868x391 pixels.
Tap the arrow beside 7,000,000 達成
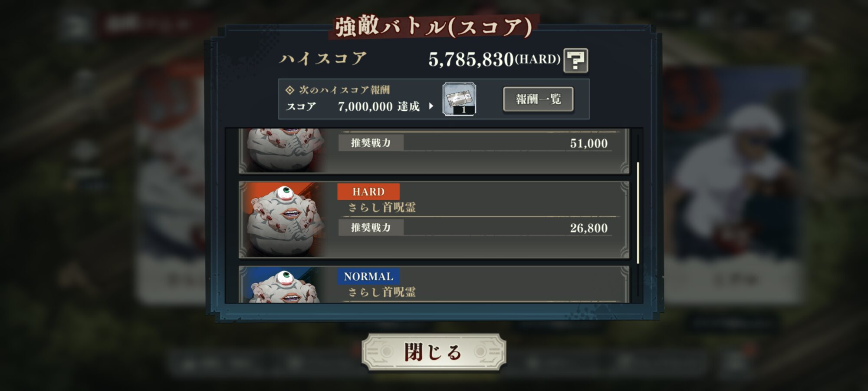click(431, 106)
